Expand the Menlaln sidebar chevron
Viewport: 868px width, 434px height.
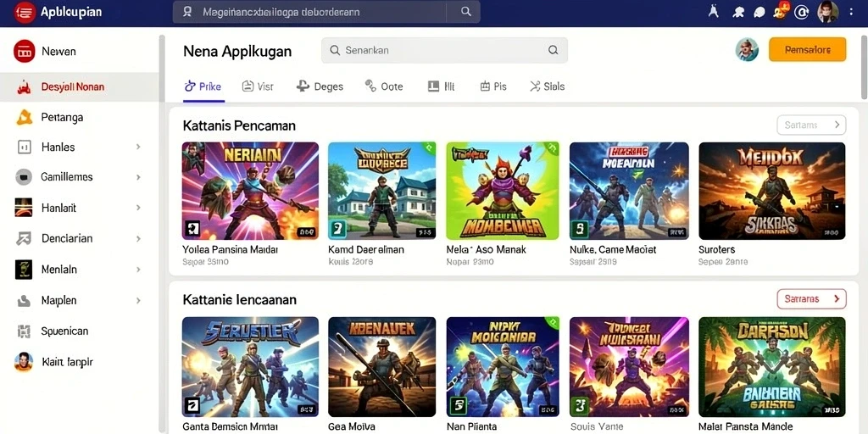tap(138, 270)
